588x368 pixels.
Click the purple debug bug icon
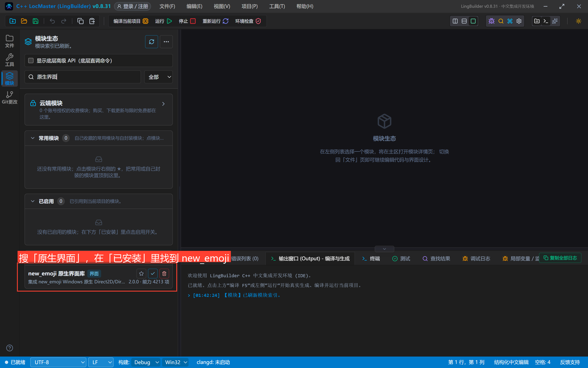pyautogui.click(x=491, y=21)
